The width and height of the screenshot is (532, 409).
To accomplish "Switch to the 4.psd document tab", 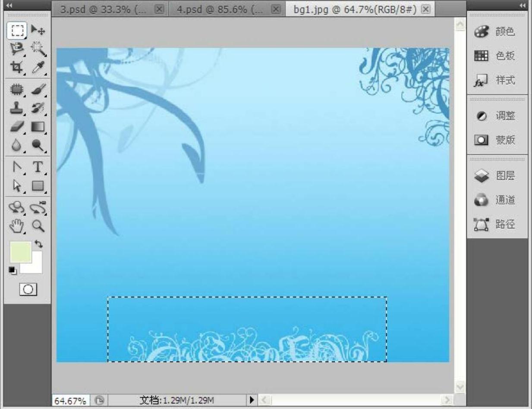I will (x=220, y=9).
